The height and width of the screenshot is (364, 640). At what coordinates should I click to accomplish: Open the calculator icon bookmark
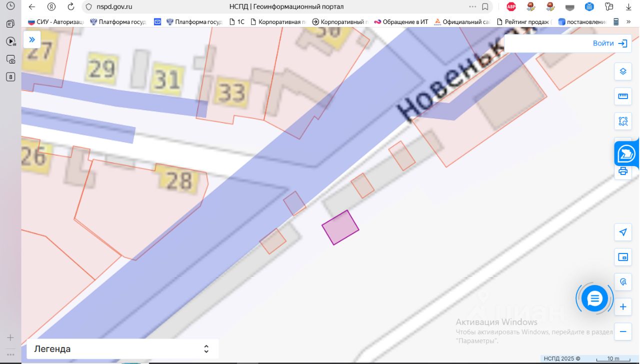click(x=616, y=22)
